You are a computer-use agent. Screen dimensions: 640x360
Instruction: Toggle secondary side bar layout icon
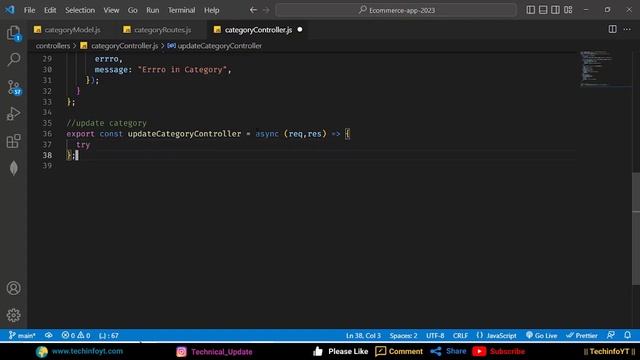coord(556,10)
